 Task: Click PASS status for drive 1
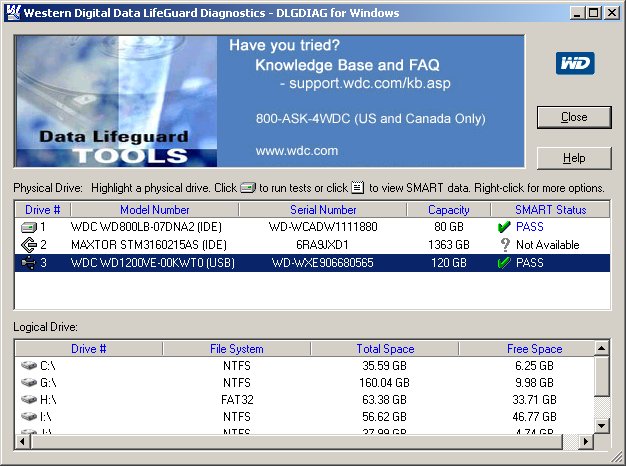[529, 227]
